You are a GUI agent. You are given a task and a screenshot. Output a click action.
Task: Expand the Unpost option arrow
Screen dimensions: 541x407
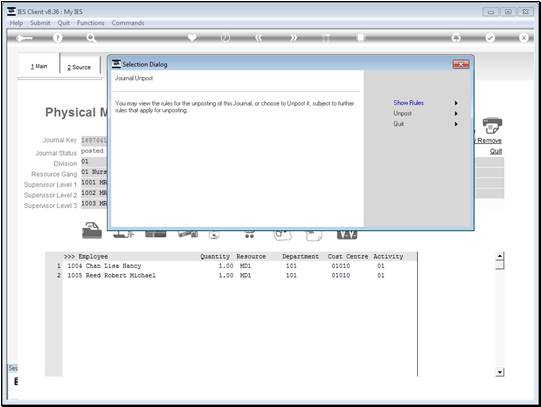pos(456,113)
